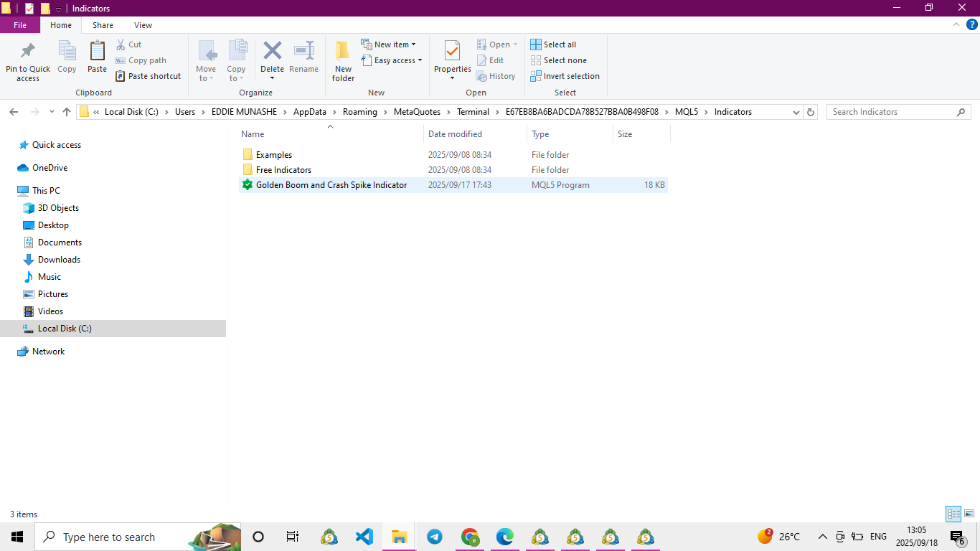Switch to Large icons view layout
The image size is (980, 551).
coord(969,514)
